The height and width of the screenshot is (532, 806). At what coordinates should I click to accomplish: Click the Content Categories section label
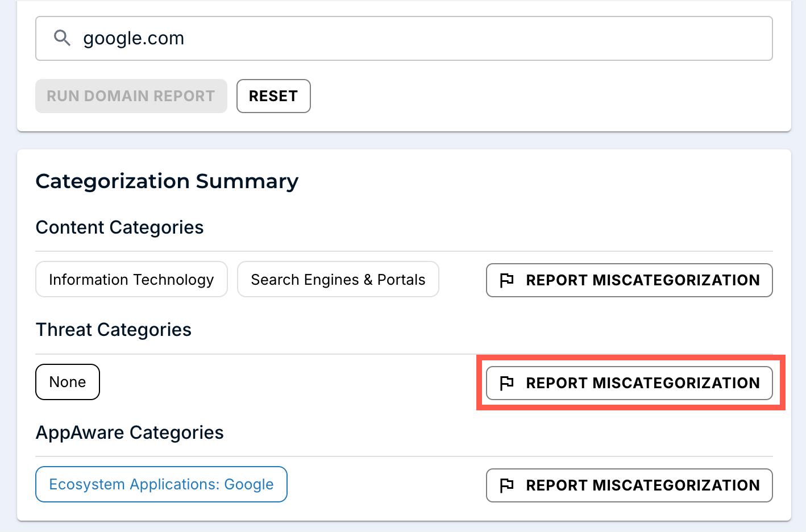coord(119,227)
